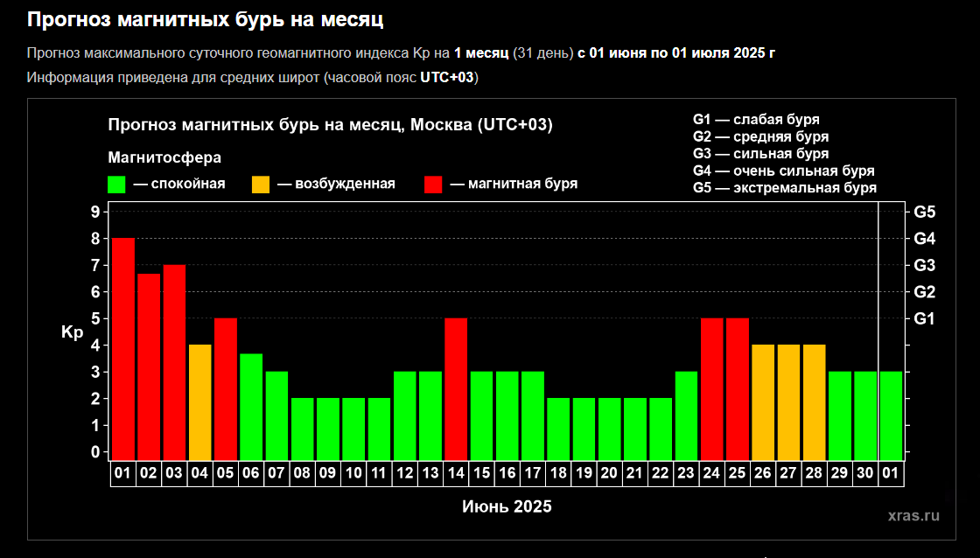Click the 'Магнитосфера' legend heading
The image size is (980, 558).
(x=164, y=157)
